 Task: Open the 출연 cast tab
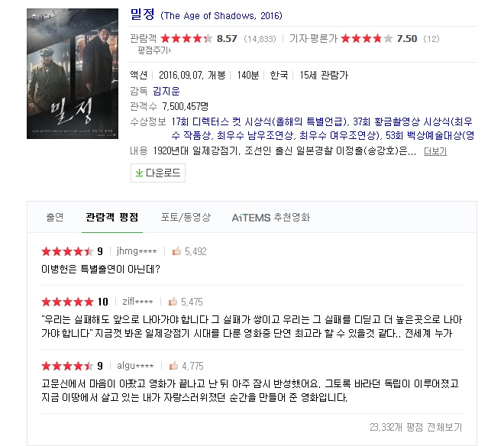point(55,217)
